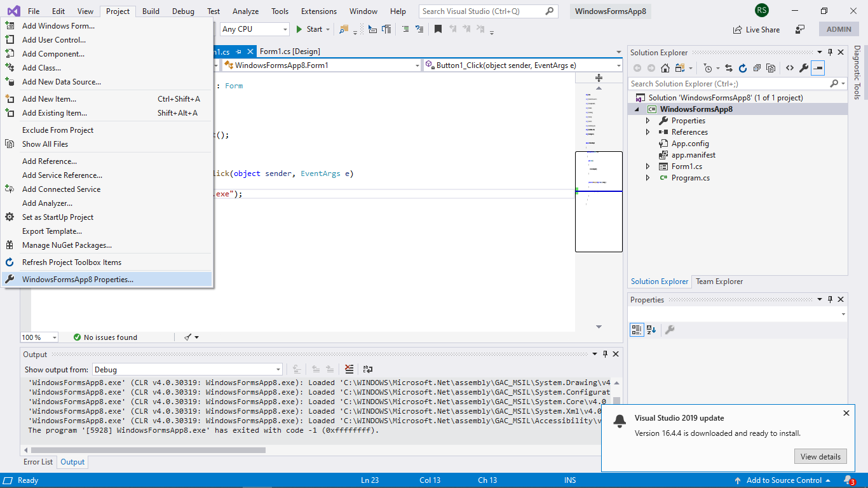The height and width of the screenshot is (488, 868).
Task: Collapse the WindowsFormsApp8 project node
Action: [x=637, y=109]
